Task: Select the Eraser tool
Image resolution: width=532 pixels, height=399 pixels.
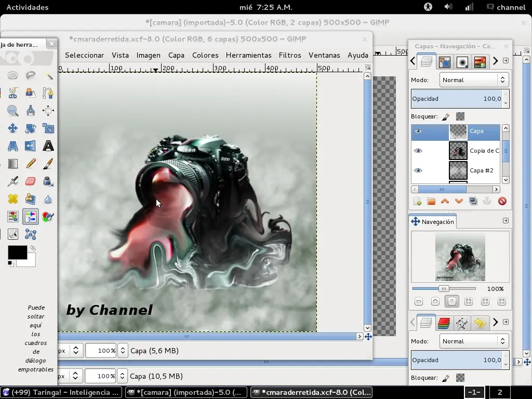Action: tap(31, 181)
